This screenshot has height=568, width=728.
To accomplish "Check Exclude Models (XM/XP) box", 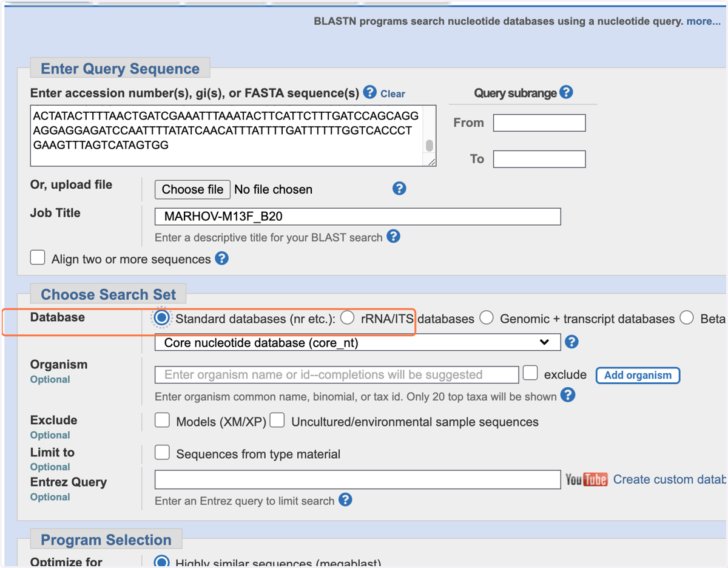I will (162, 420).
